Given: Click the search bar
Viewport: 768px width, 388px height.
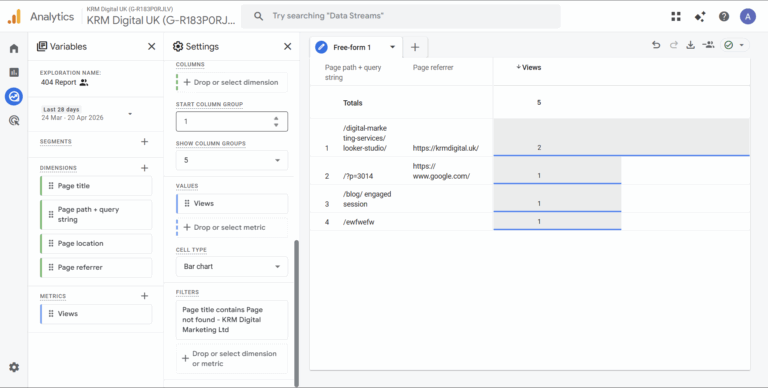Looking at the screenshot, I should 401,16.
